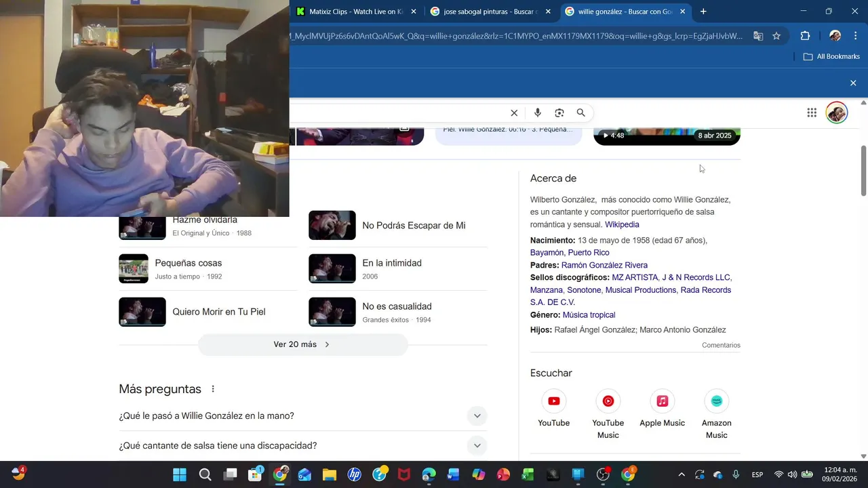The image size is (868, 488).
Task: Click the Comentarios feedback link
Action: click(x=721, y=345)
